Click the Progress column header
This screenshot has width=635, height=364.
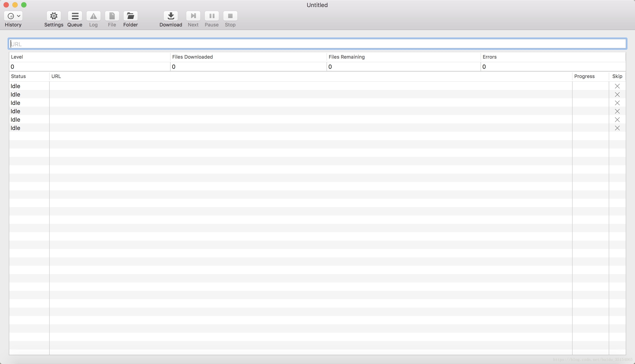click(x=584, y=76)
